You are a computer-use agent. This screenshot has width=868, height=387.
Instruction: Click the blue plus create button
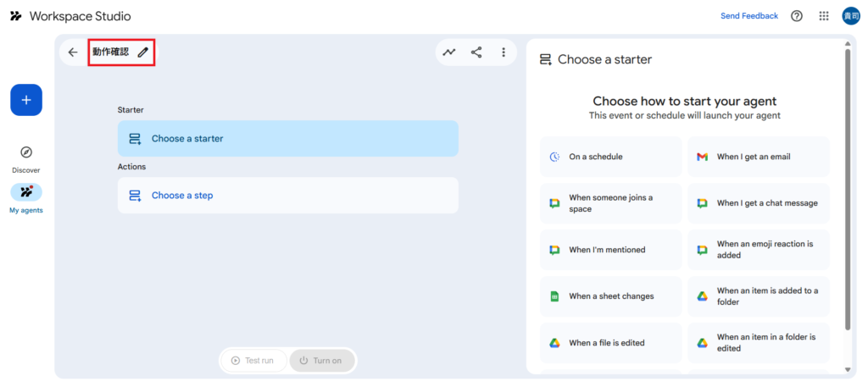(x=26, y=100)
